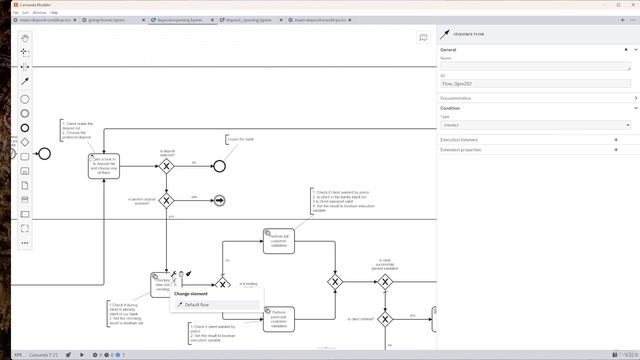Add a new diagram tab plus
This screenshot has width=640, height=360.
(x=622, y=20)
